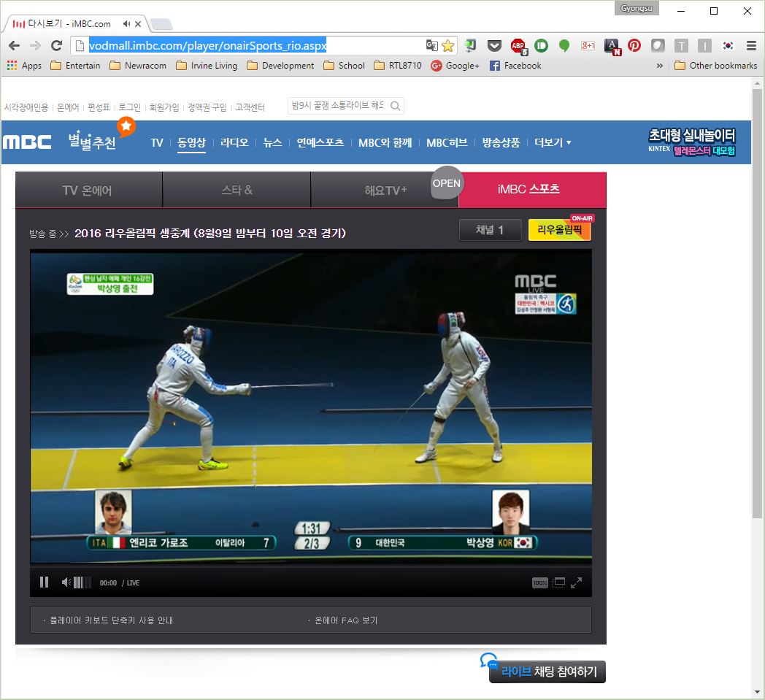
Task: Click the 로그인 link
Action: coord(129,107)
